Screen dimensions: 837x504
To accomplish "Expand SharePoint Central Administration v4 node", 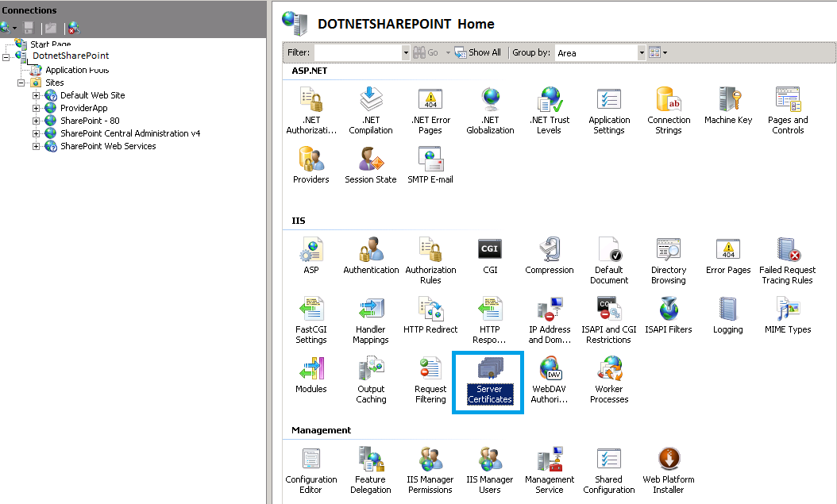I will (37, 134).
